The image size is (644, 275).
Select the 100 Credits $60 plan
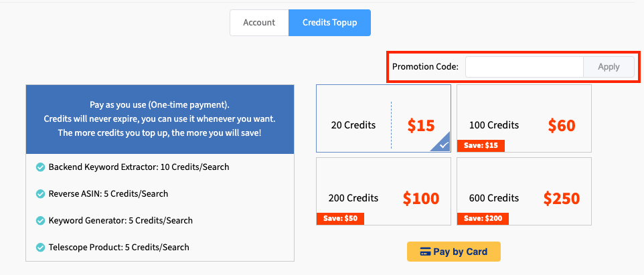pos(524,118)
